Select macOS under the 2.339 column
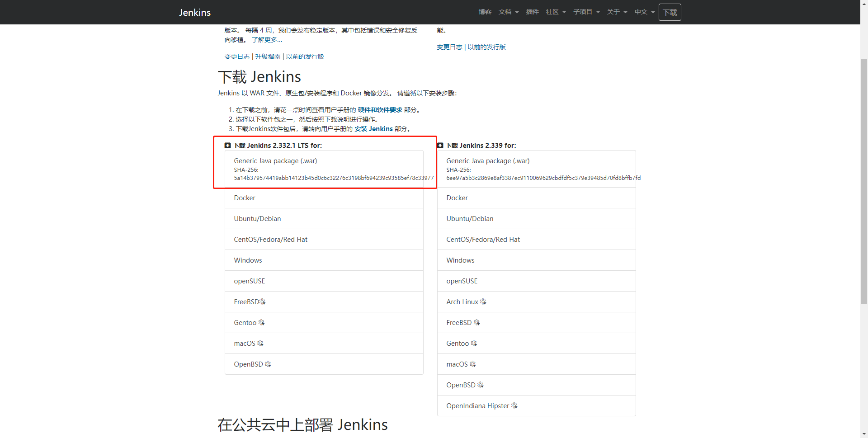This screenshot has width=868, height=438. pos(536,364)
